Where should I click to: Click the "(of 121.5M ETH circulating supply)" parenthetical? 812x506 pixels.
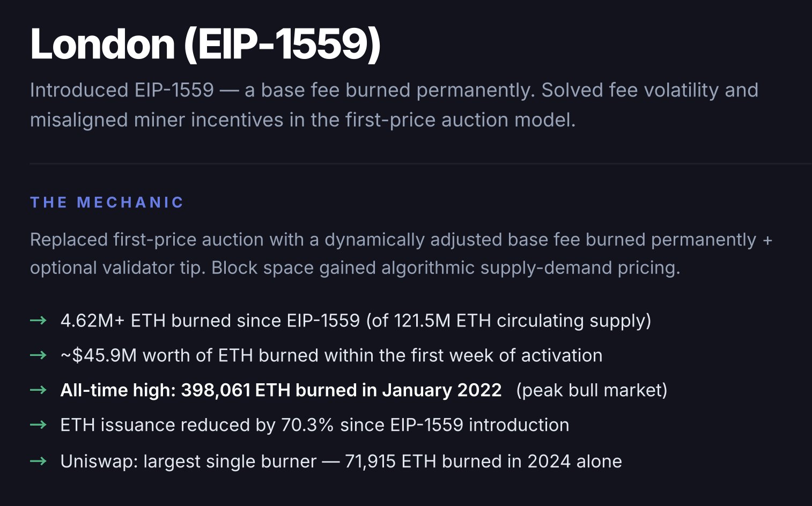pyautogui.click(x=508, y=321)
